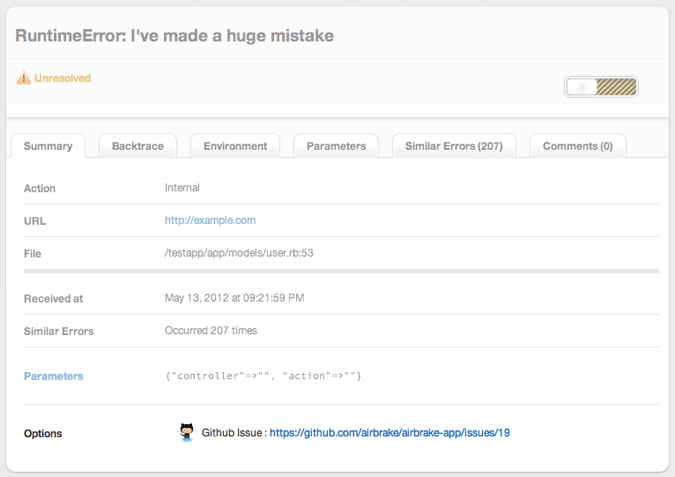The image size is (675, 477).
Task: Open the http://example.com URL link
Action: (210, 220)
